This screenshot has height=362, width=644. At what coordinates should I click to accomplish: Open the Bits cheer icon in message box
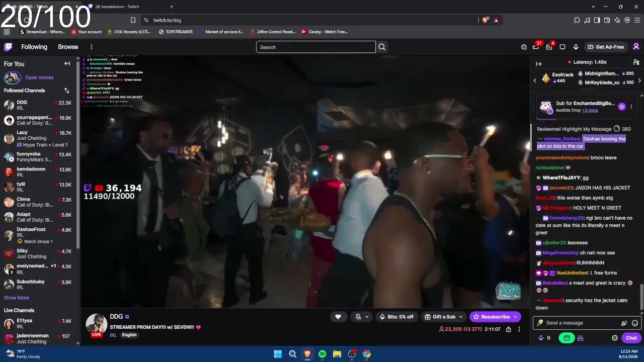pos(624,323)
